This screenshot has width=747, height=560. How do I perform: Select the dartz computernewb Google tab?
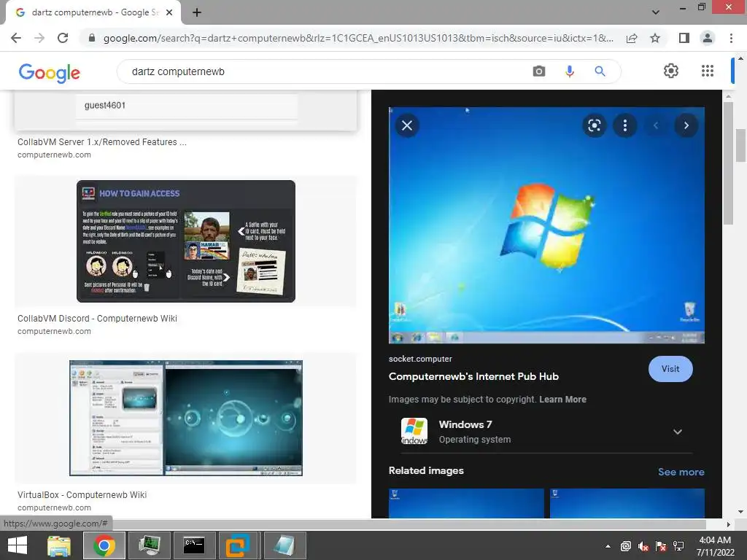point(94,12)
